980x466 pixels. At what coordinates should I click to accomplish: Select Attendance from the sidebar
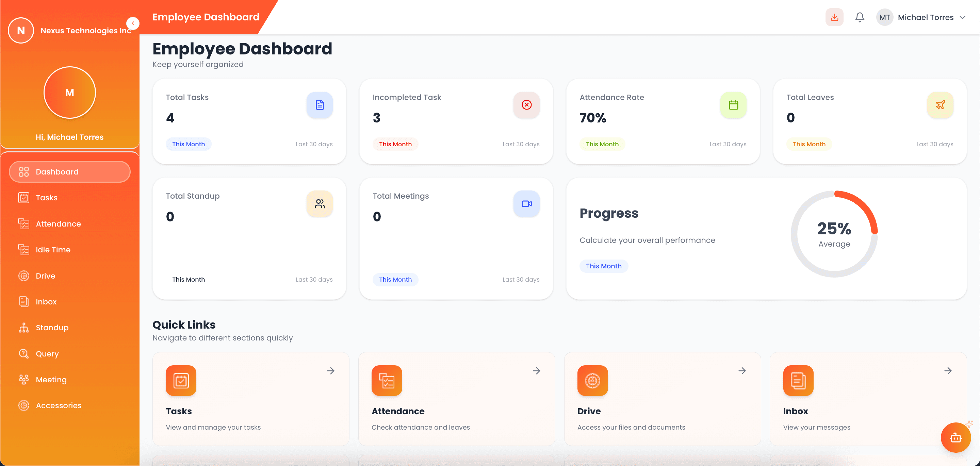point(58,224)
